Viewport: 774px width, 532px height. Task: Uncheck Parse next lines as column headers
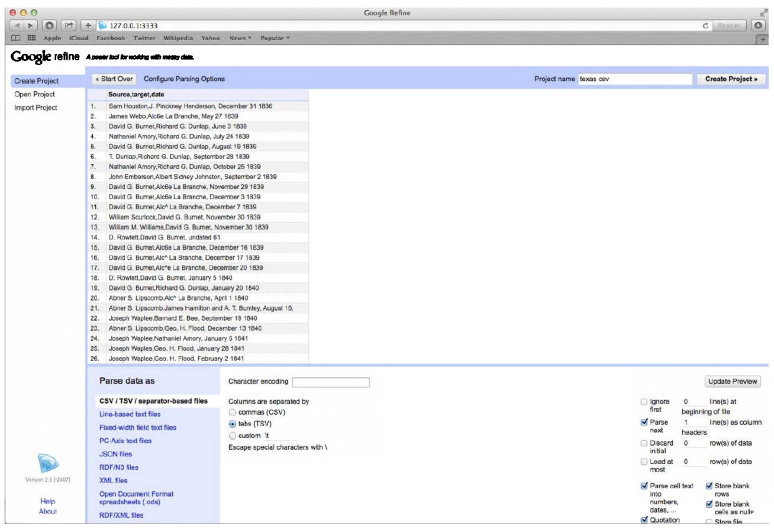click(644, 423)
